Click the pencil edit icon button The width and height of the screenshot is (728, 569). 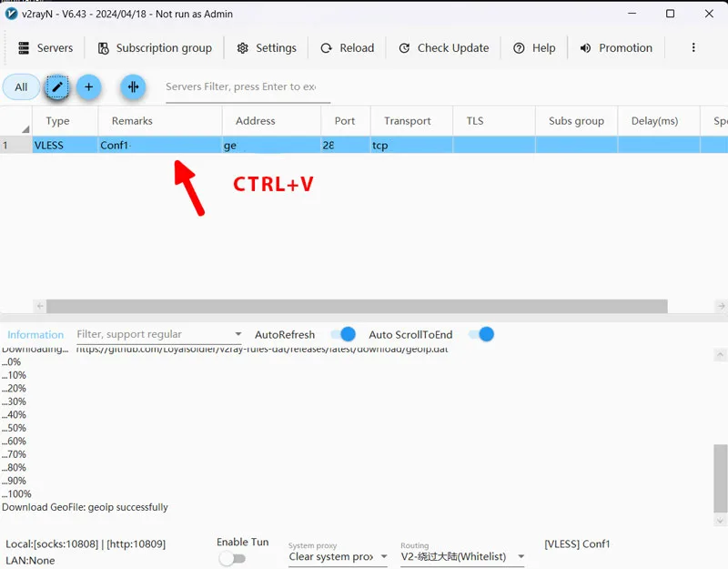click(x=56, y=87)
